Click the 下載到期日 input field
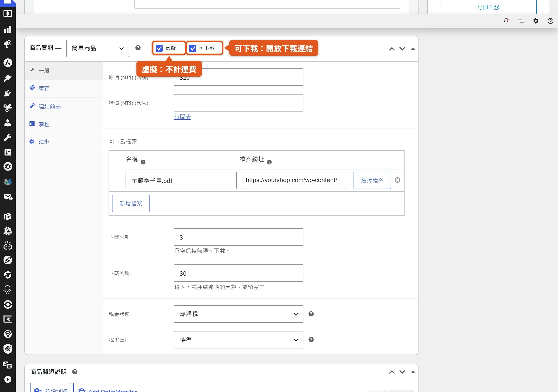Image resolution: width=558 pixels, height=392 pixels. (x=238, y=273)
